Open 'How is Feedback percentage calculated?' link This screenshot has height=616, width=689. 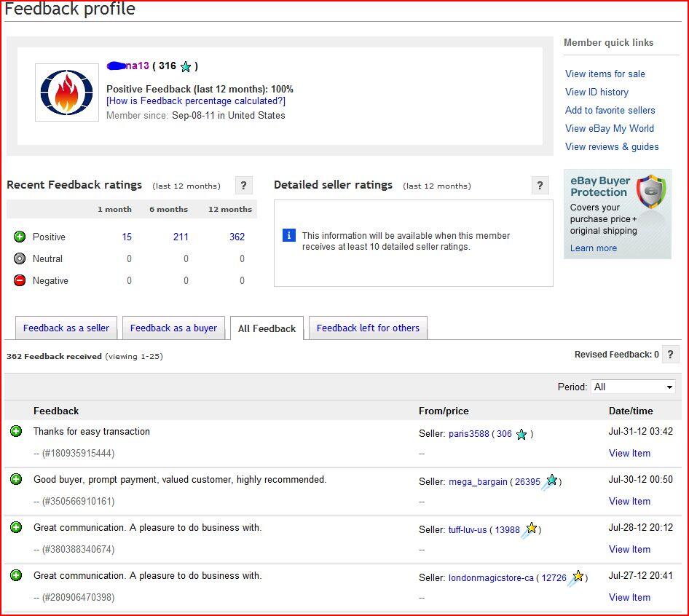pos(196,101)
